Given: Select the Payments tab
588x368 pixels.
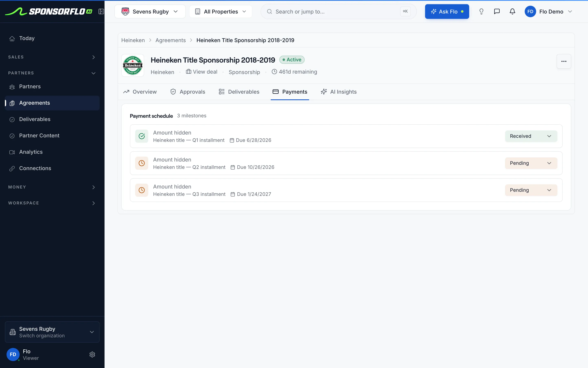Looking at the screenshot, I should click(290, 92).
